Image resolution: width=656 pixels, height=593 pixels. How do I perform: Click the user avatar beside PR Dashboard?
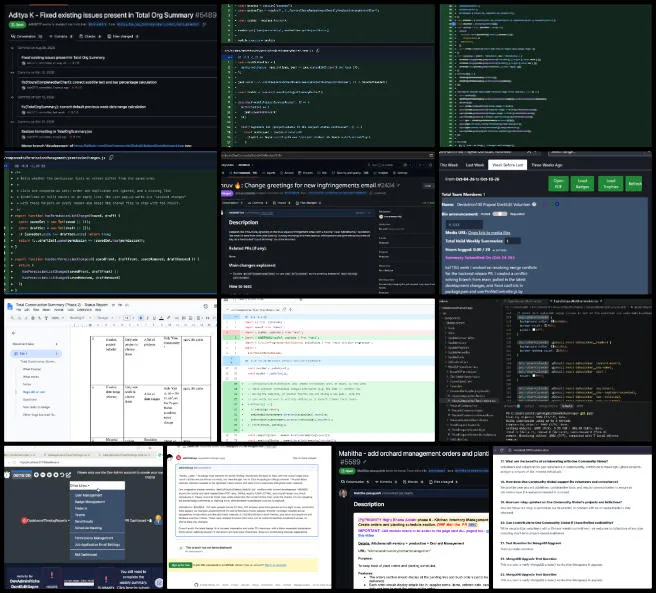[x=158, y=520]
